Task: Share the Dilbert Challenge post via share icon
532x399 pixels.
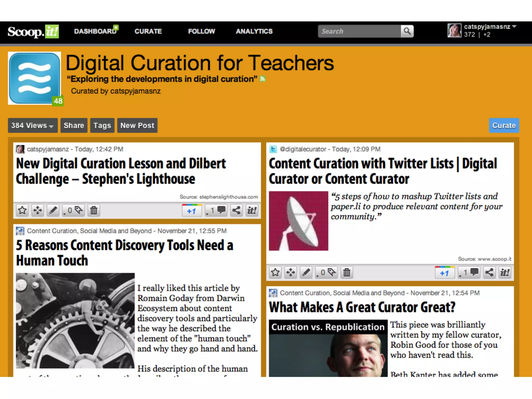Action: coord(236,210)
